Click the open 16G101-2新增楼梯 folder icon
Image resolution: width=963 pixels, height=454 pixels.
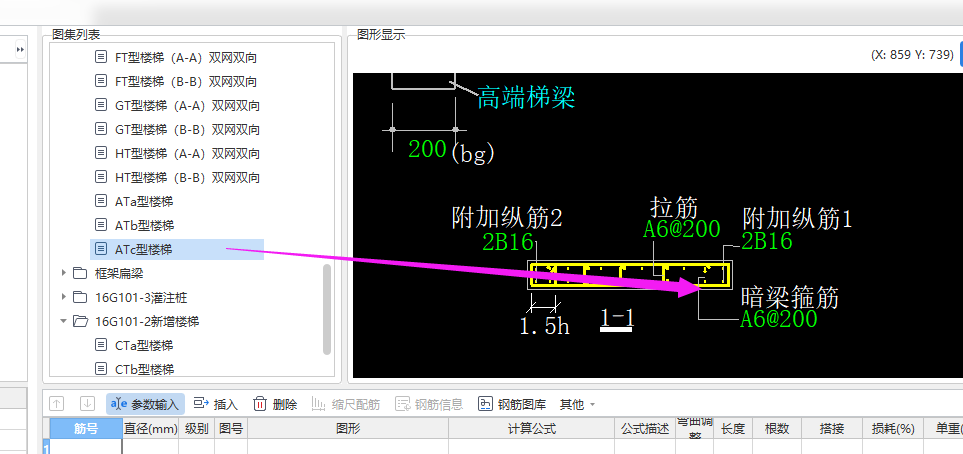(80, 321)
